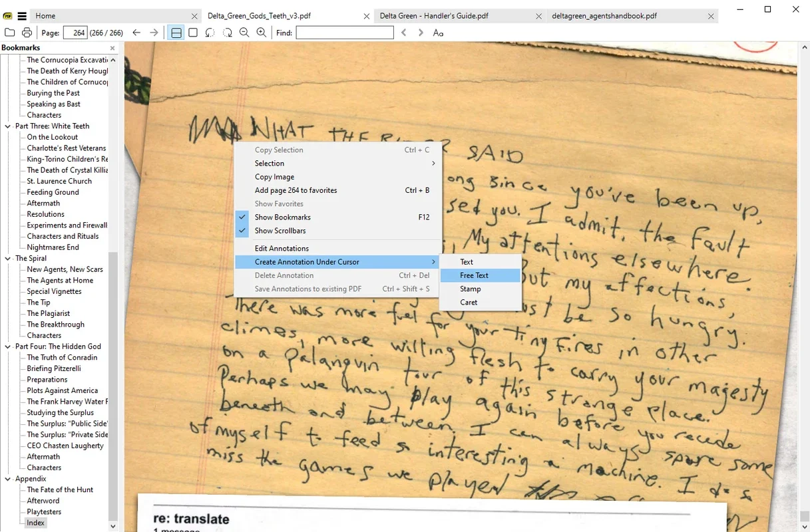Choose Free Text annotation from submenu

[x=474, y=275]
